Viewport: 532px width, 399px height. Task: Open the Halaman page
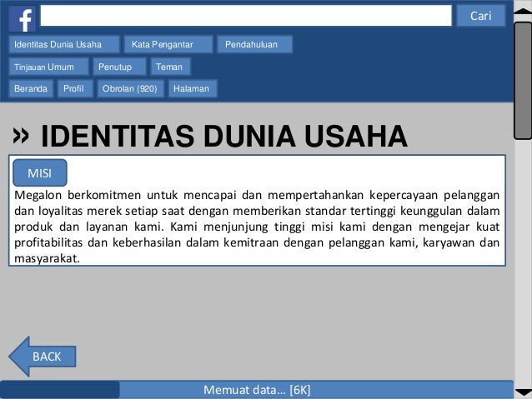193,89
